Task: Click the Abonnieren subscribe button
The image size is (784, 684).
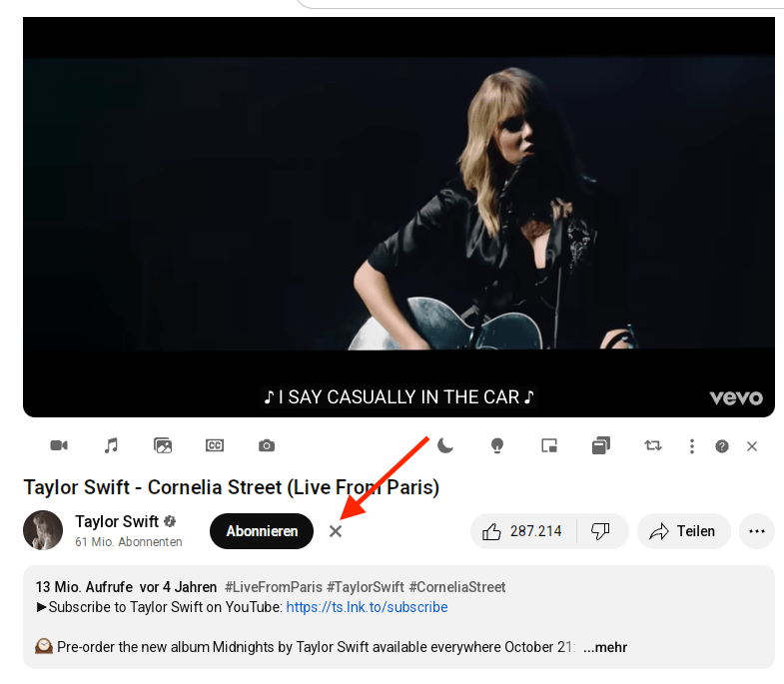Action: click(x=262, y=531)
